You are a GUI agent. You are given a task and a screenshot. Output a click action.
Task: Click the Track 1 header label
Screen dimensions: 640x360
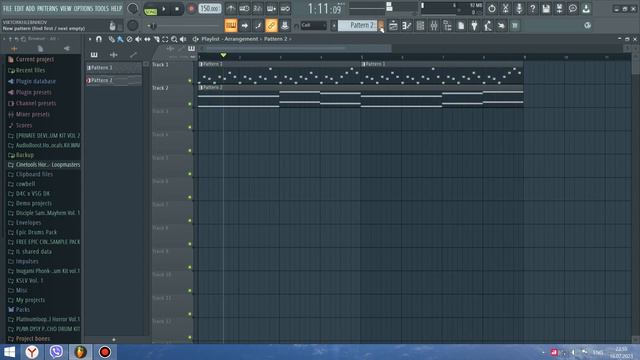point(160,64)
